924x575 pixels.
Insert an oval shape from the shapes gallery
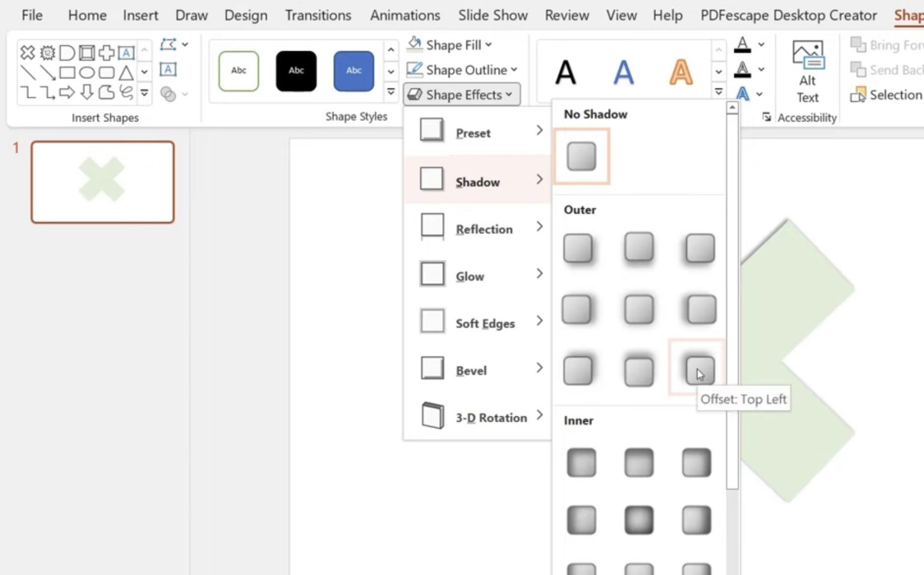(86, 72)
